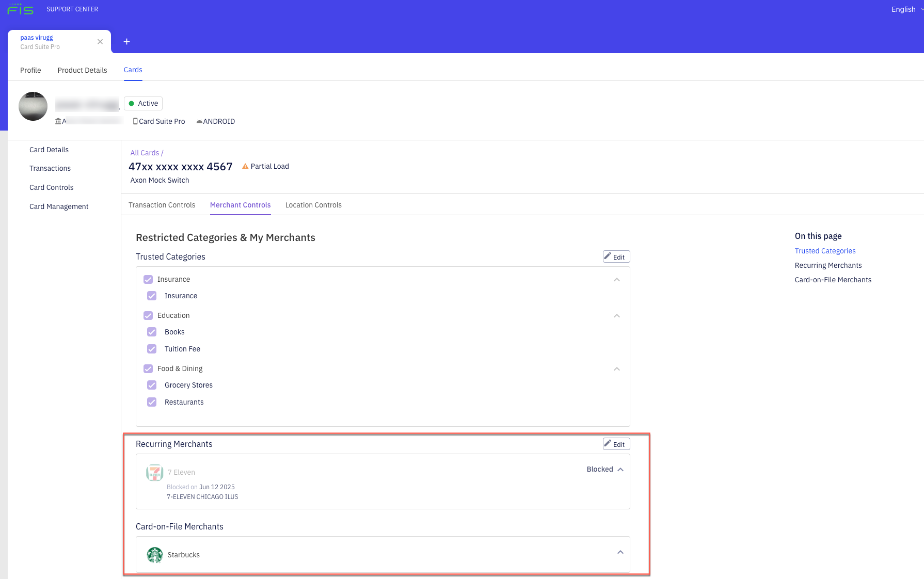924x579 pixels.
Task: Collapse the 7 Eleven Blocked details
Action: [x=620, y=469]
